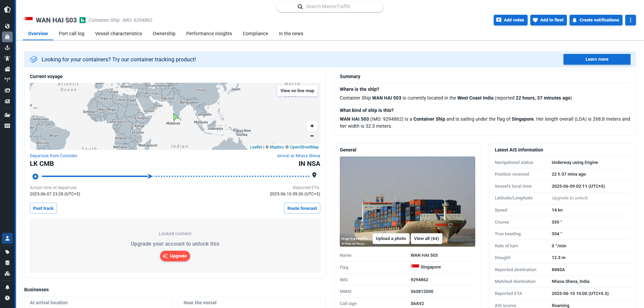The image size is (644, 308).
Task: Open the Route forecast button
Action: [x=302, y=208]
